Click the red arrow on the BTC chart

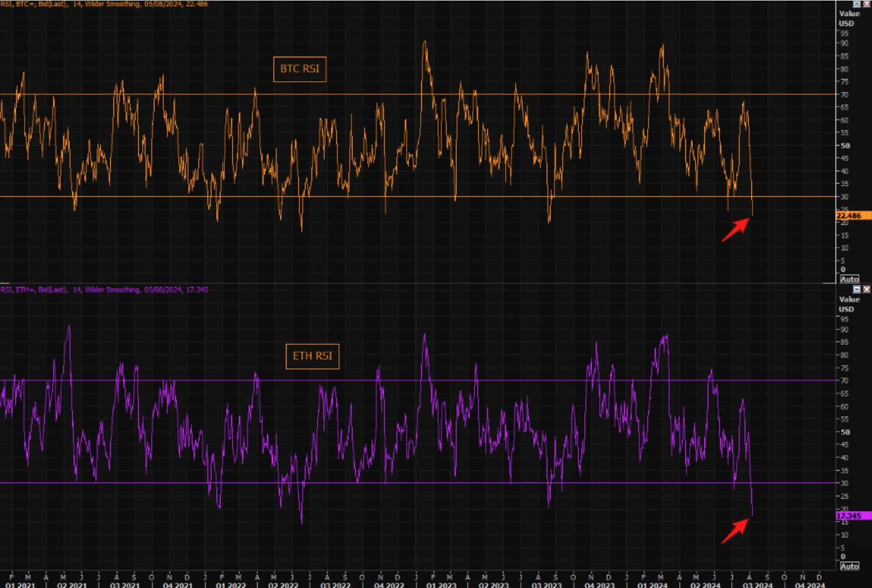[736, 229]
